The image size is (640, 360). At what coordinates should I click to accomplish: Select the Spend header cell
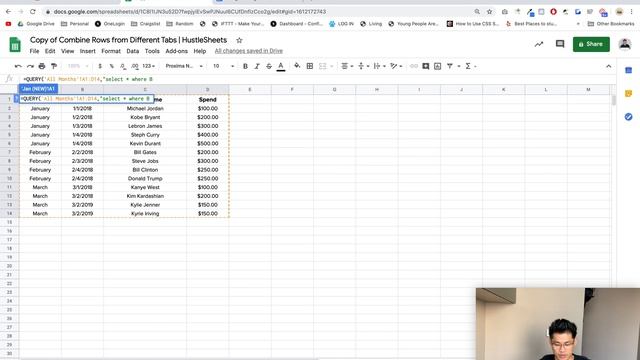tap(207, 100)
